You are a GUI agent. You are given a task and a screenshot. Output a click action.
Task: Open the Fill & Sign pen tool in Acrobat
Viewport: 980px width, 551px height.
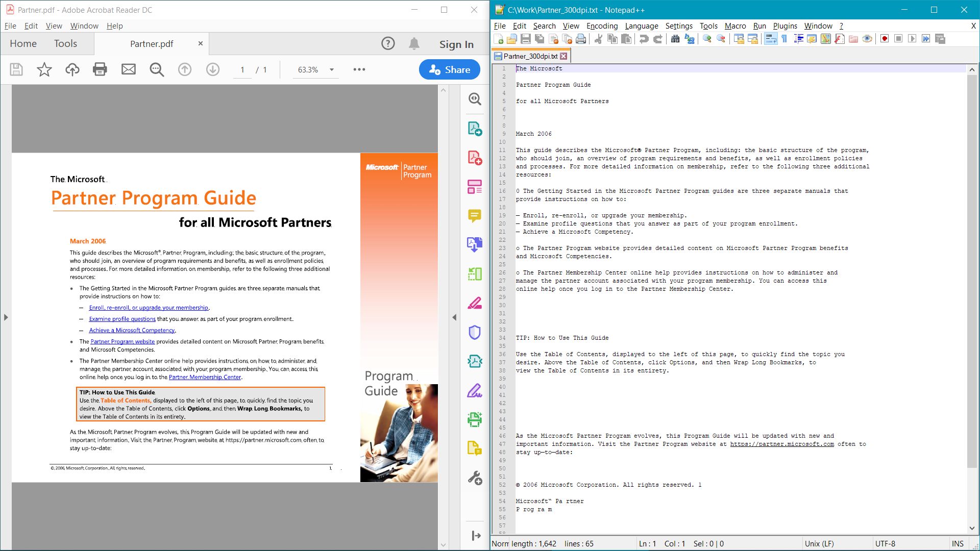pyautogui.click(x=475, y=391)
